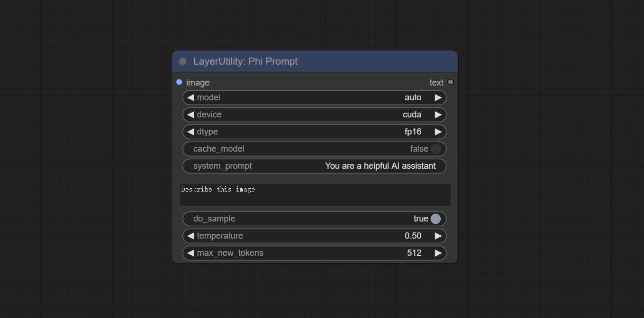The image size is (644, 318).
Task: Click right arrow on dtype selector
Action: [x=438, y=132]
